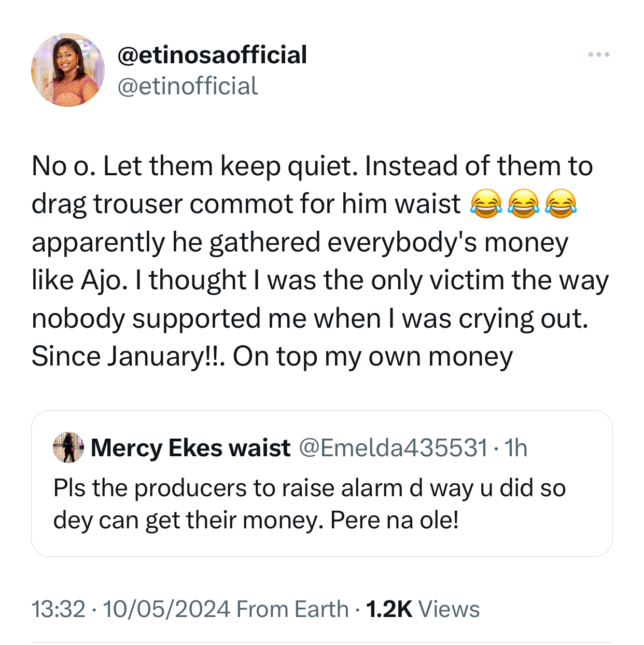Open Mercy Ekes waist's small avatar
The height and width of the screenshot is (645, 644).
68,447
